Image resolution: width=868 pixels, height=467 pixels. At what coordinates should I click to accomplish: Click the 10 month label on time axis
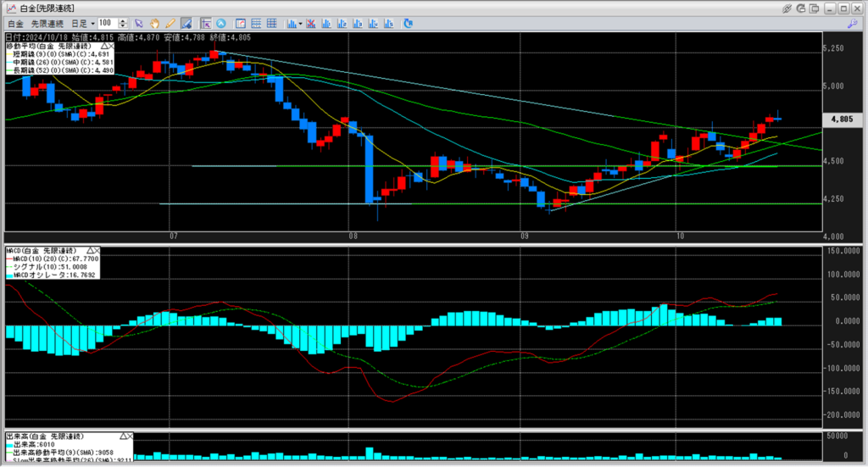click(681, 236)
